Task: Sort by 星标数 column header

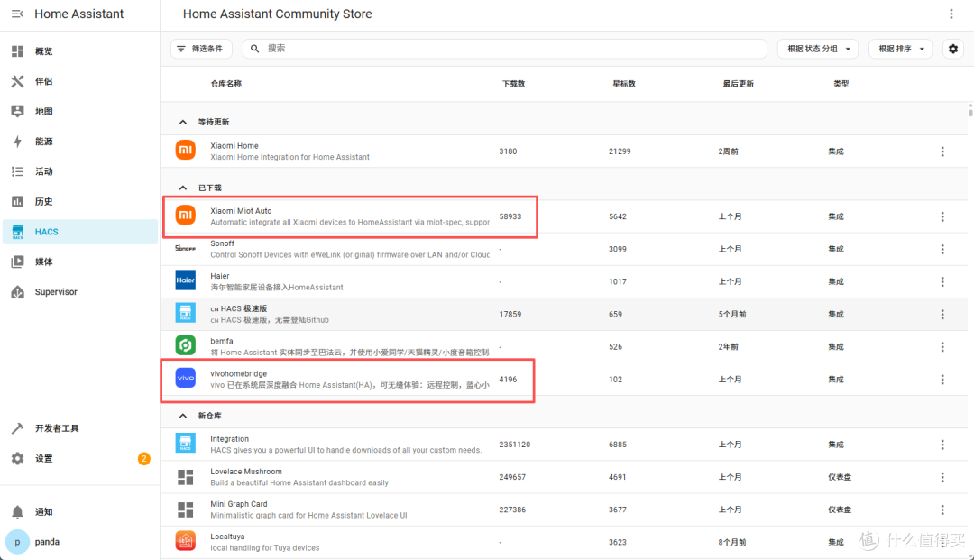Action: [624, 84]
